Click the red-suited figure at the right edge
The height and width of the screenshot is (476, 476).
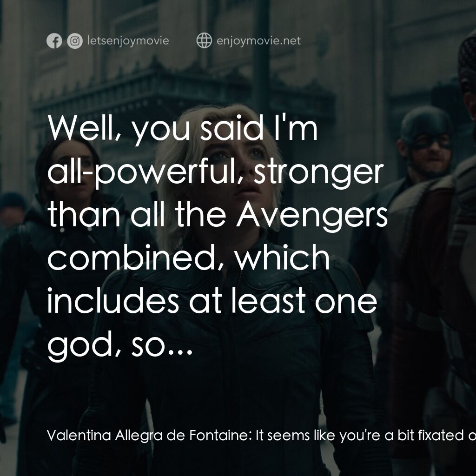[x=458, y=232]
